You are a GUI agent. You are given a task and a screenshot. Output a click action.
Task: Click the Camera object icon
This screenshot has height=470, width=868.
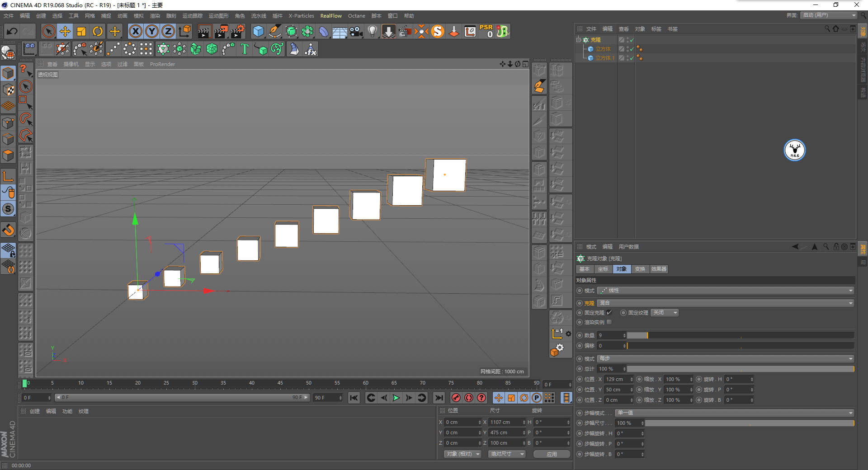tap(356, 31)
